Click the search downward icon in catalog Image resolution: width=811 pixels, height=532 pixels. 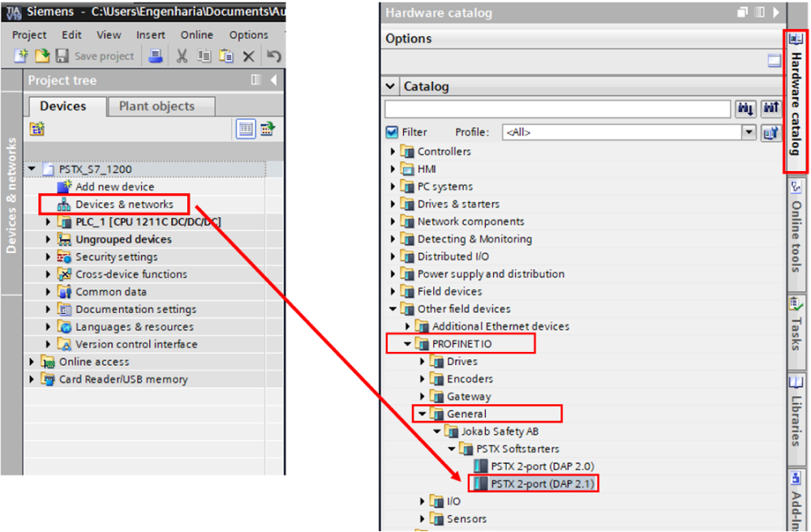click(745, 109)
